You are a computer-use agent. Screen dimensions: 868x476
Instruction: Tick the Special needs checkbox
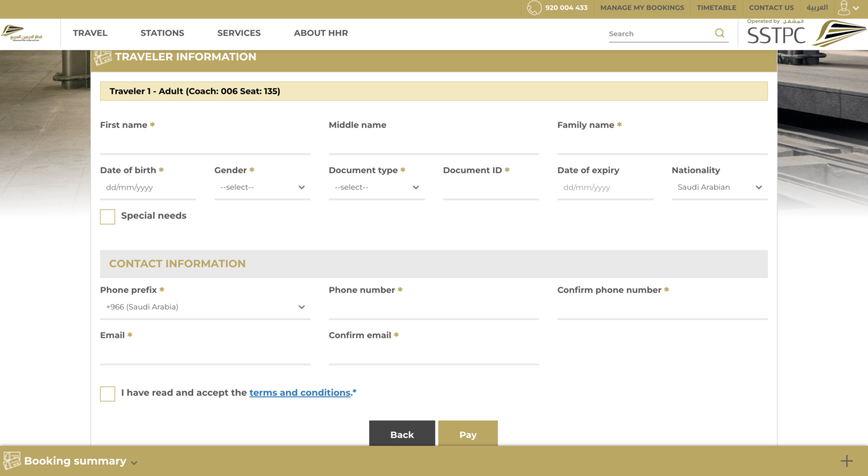point(107,217)
